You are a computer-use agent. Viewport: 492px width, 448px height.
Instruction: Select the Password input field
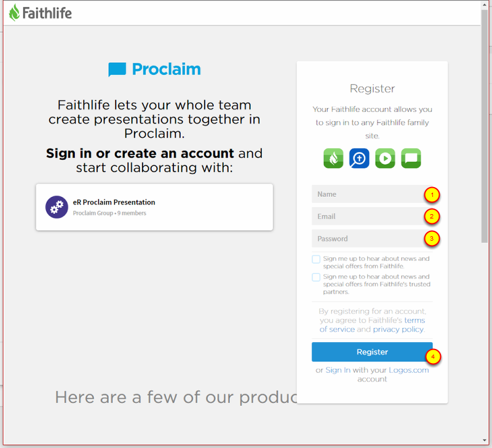[367, 239]
